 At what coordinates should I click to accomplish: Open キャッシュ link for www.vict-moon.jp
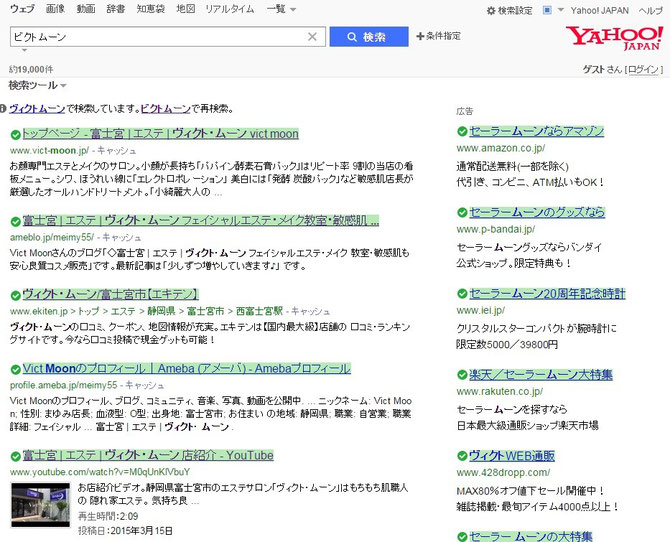pos(116,150)
